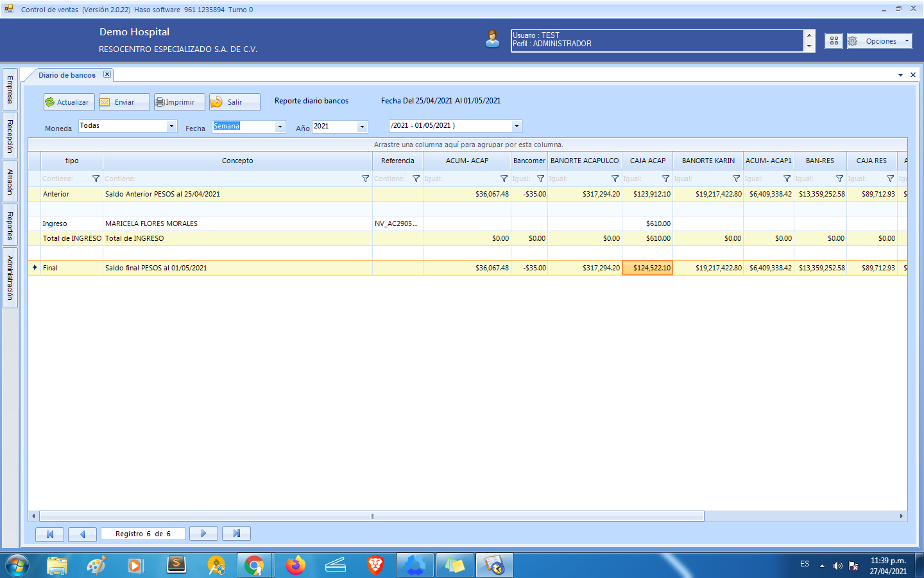Screen dimensions: 924x578
Task: Select the Saldo Anterior PESOS row
Action: (468, 194)
